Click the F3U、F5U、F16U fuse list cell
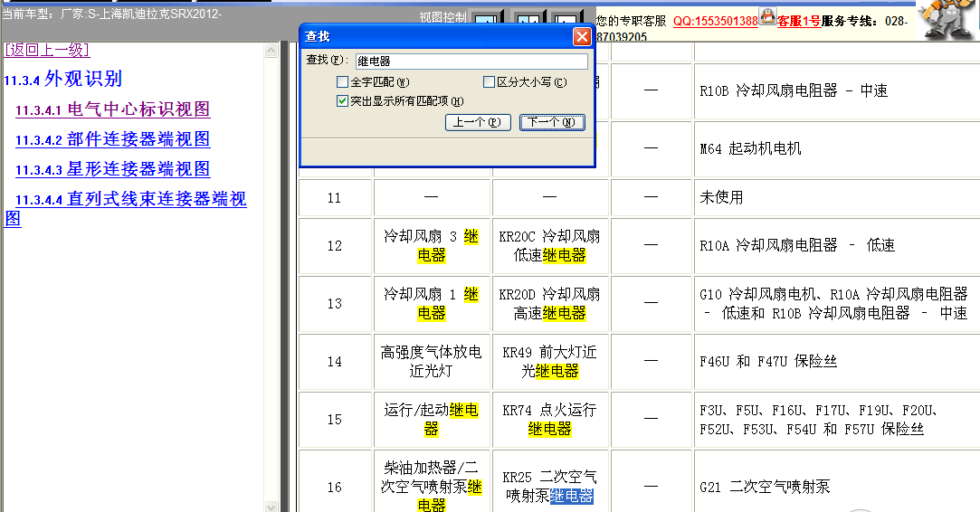This screenshot has width=980, height=512. [x=837, y=420]
